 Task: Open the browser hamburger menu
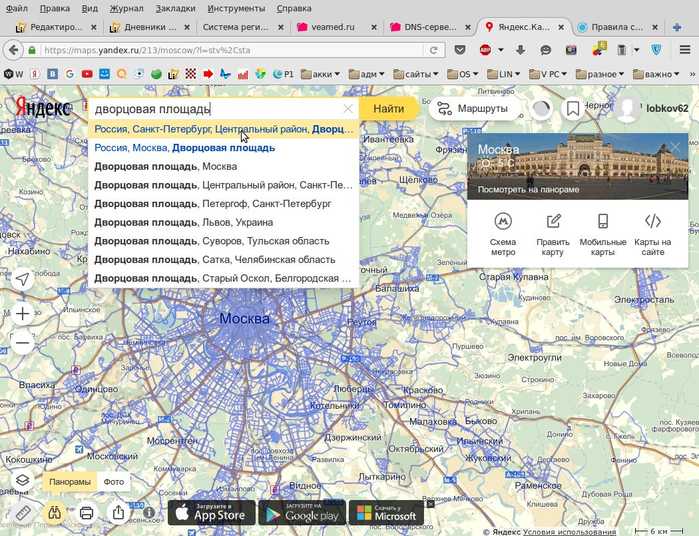[685, 50]
